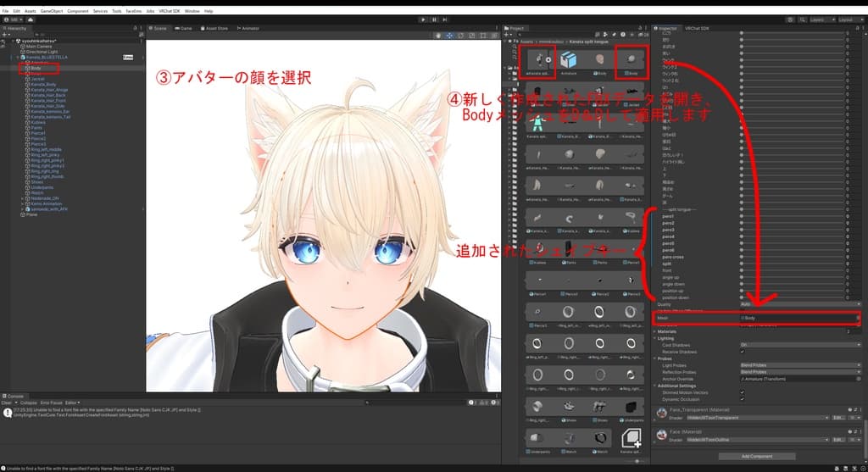Image resolution: width=868 pixels, height=472 pixels.
Task: Open the Cast Shadows dropdown
Action: pyautogui.click(x=800, y=345)
